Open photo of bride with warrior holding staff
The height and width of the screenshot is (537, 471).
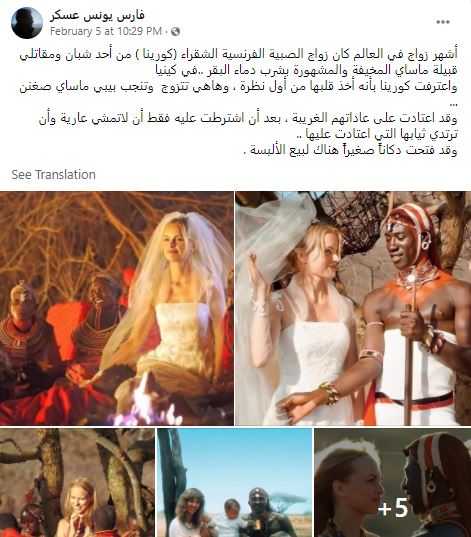tap(353, 308)
